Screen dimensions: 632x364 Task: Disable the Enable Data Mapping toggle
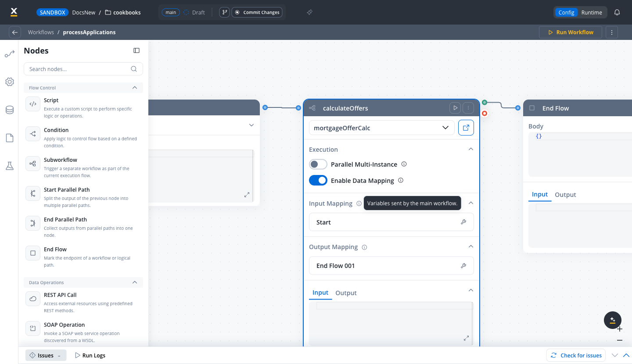click(x=318, y=181)
